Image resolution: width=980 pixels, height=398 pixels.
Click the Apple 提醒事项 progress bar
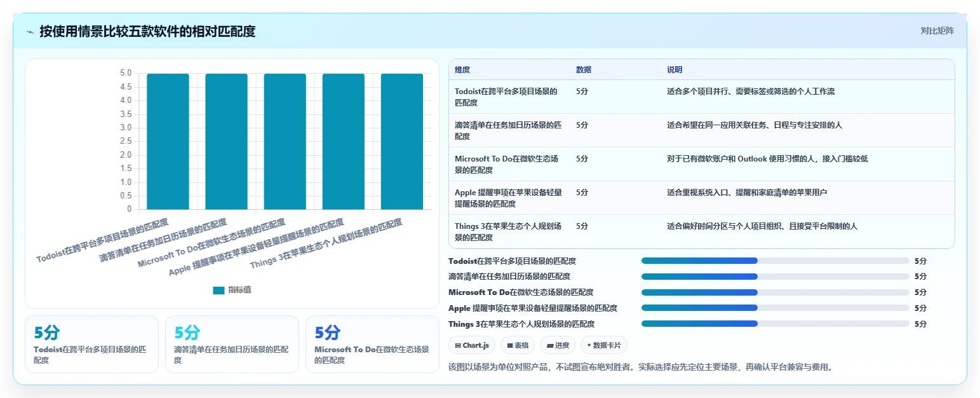coord(775,308)
